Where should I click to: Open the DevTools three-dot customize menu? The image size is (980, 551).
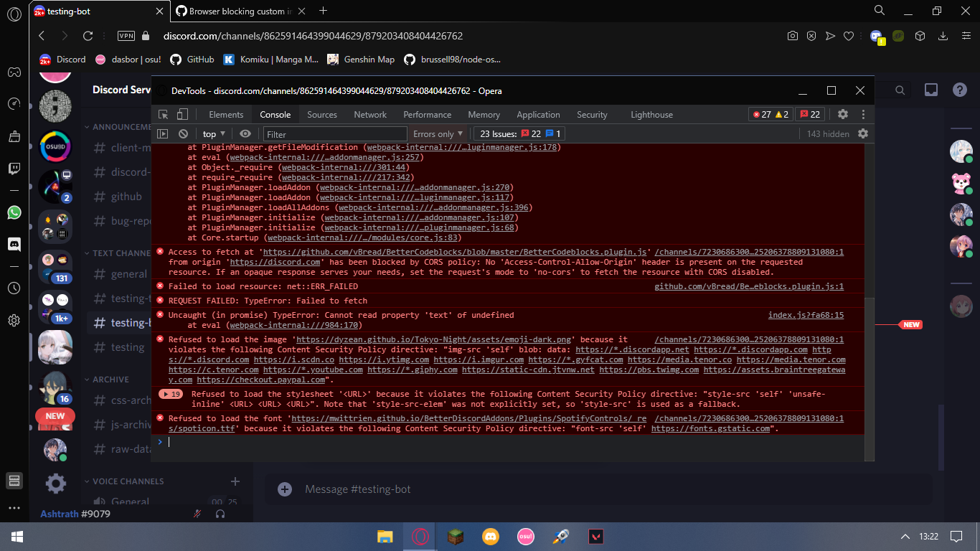[x=863, y=115]
